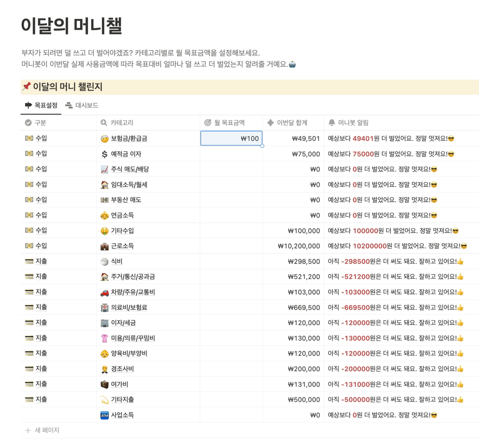Click the icon next to 기타지출
Image resolution: width=479 pixels, height=448 pixels.
(104, 400)
